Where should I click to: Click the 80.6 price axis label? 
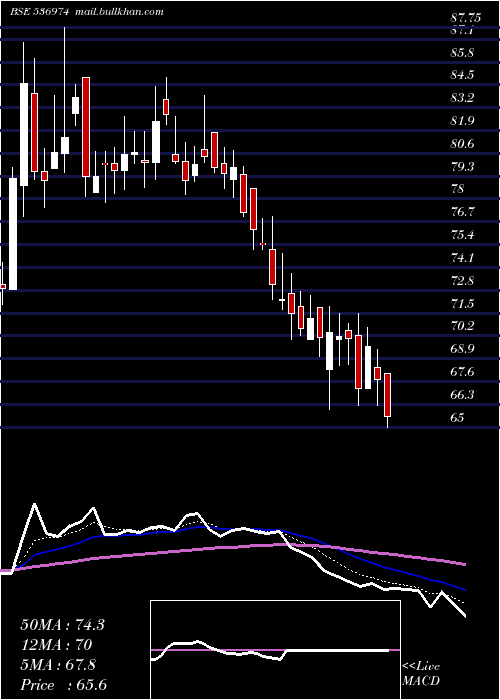point(462,144)
